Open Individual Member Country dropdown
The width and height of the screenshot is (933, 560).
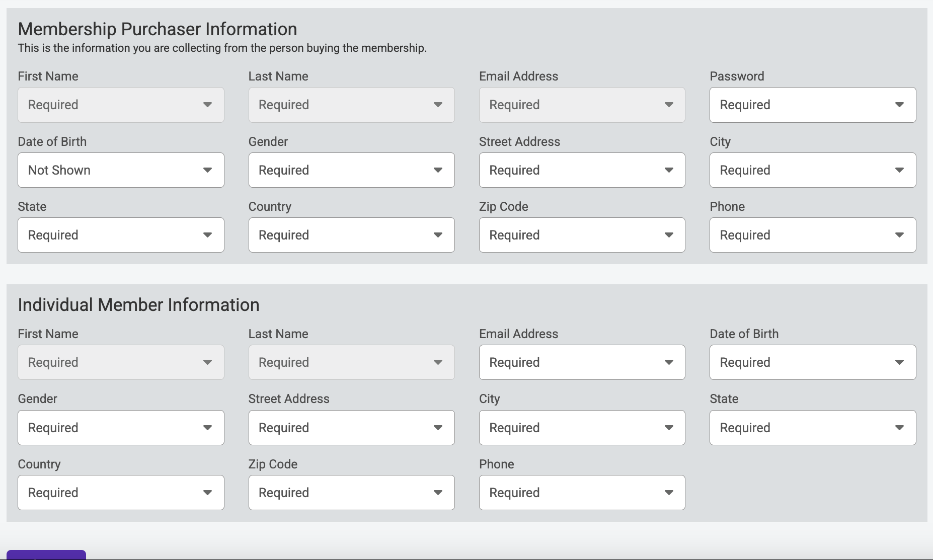(x=121, y=493)
